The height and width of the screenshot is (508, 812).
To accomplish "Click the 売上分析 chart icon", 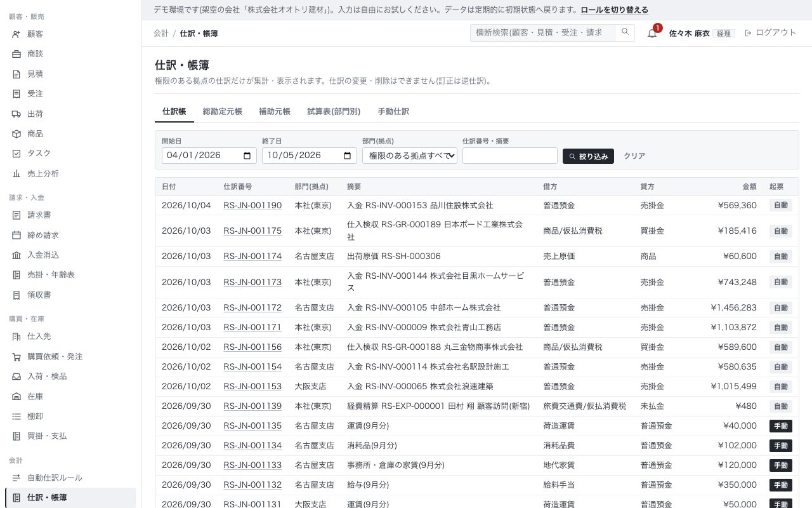I will tap(16, 174).
